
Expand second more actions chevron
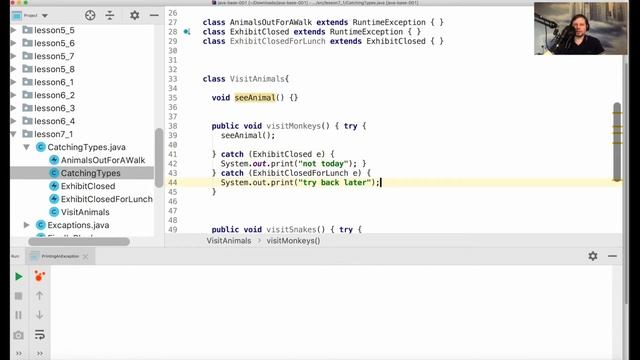point(39,353)
